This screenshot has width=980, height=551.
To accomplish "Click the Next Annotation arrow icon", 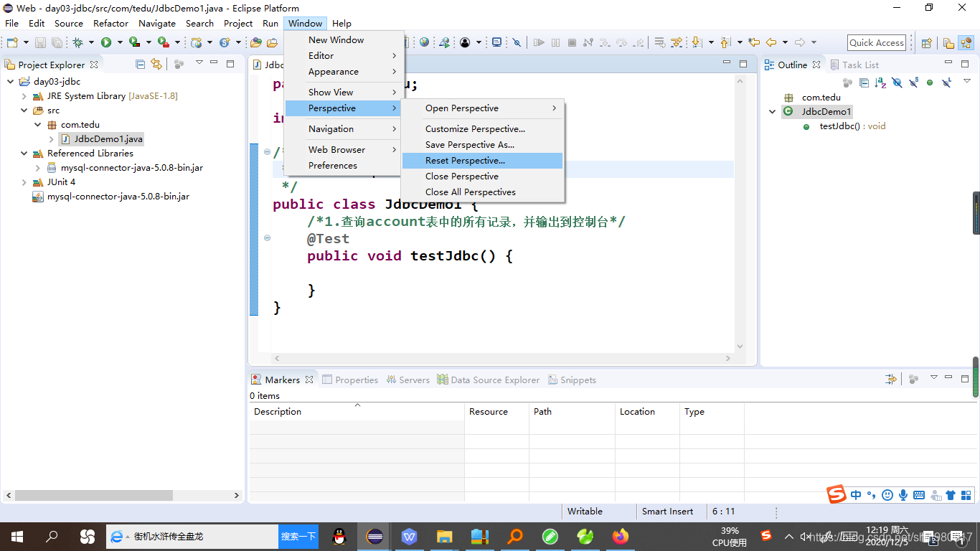I will (x=697, y=42).
